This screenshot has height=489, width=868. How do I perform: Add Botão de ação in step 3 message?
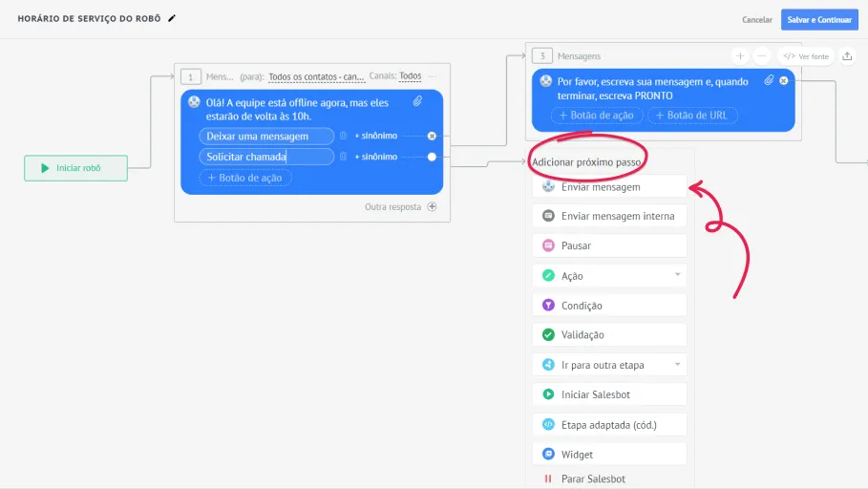click(597, 116)
